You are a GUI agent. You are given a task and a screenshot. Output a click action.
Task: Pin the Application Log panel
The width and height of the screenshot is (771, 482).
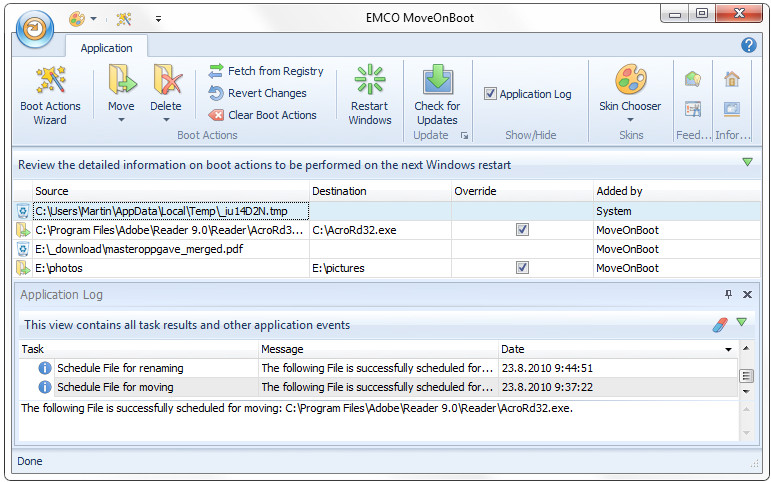728,294
